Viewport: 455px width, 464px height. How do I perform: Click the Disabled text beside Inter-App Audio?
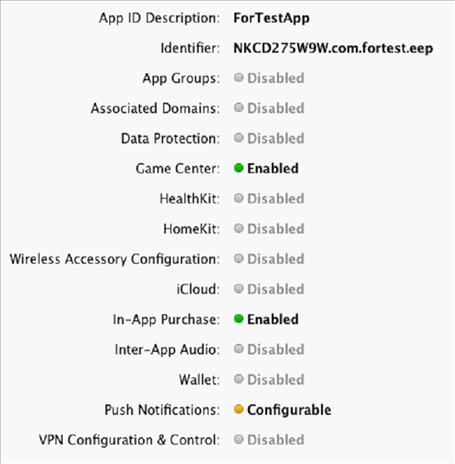pos(276,349)
